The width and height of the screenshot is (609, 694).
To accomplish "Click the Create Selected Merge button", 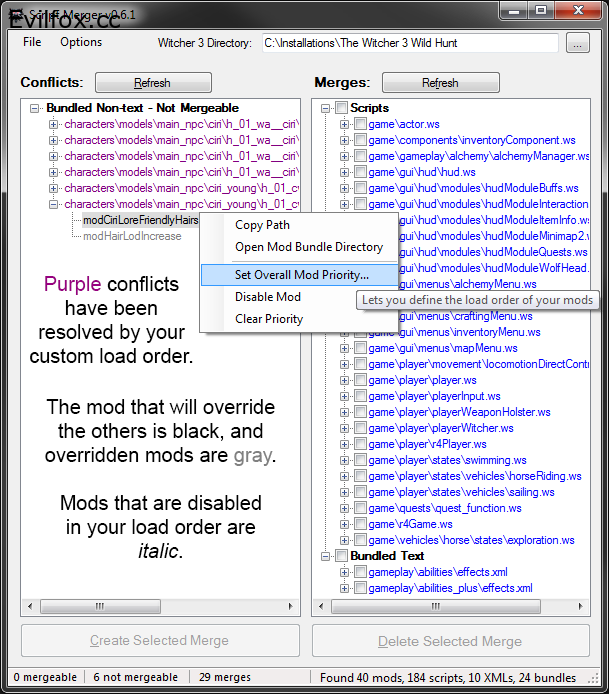I will pyautogui.click(x=160, y=640).
